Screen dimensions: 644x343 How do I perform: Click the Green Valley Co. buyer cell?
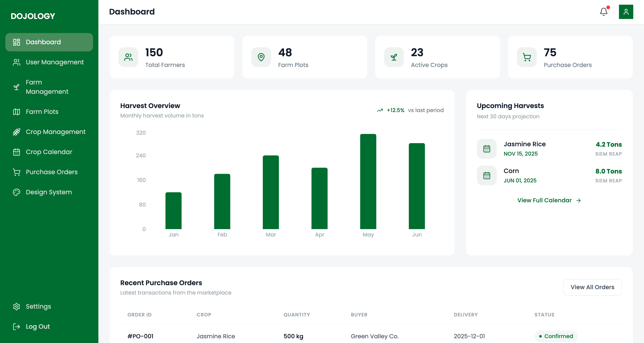(375, 336)
